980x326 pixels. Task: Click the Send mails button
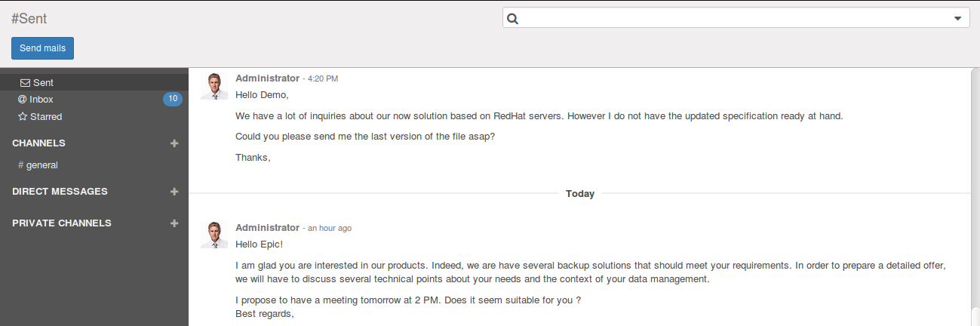(42, 48)
